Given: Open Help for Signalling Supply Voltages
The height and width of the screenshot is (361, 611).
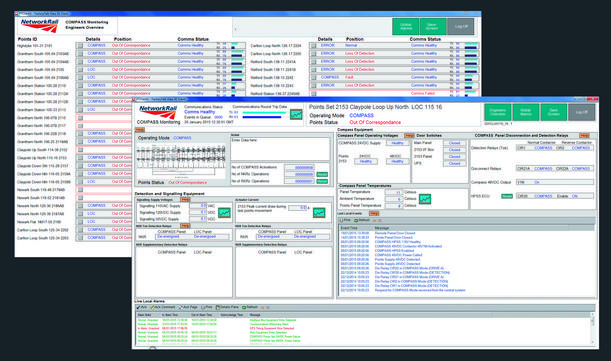Looking at the screenshot, I should click(x=185, y=199).
